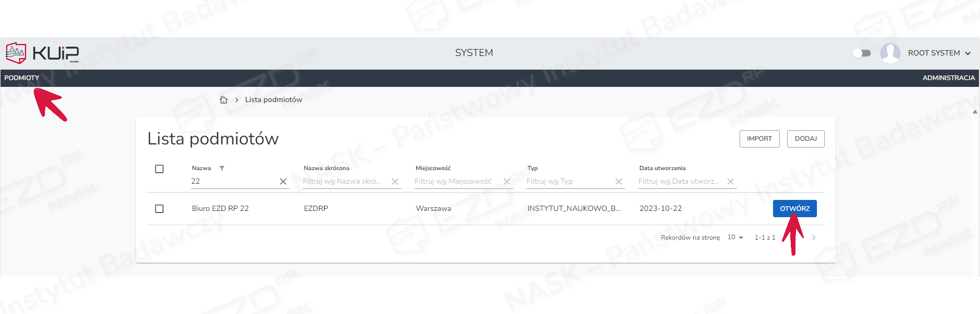Image resolution: width=980 pixels, height=314 pixels.
Task: Clear the Miejscowość filter X icon
Action: tap(506, 181)
